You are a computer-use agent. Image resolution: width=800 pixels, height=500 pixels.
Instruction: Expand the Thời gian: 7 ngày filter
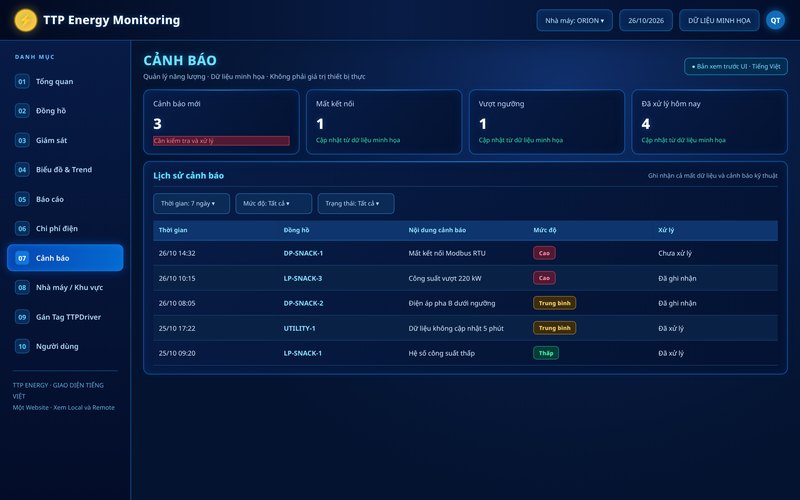pos(191,204)
